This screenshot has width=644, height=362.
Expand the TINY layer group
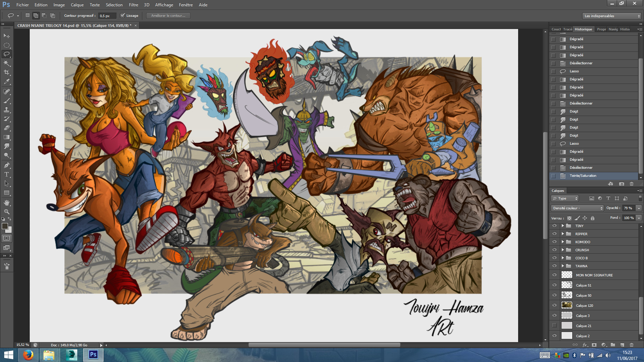point(563,226)
